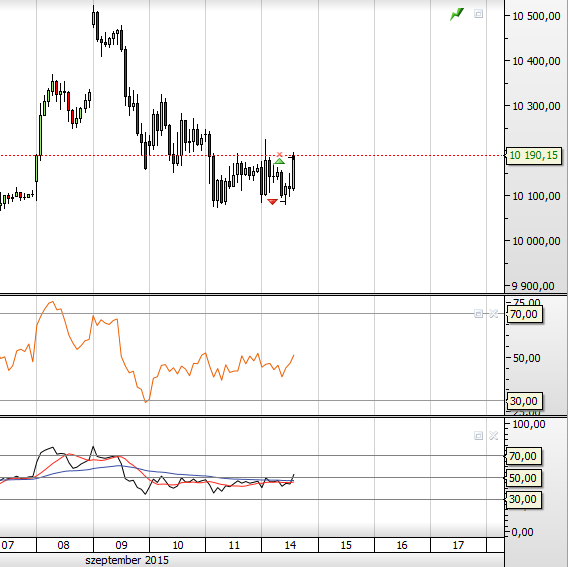Close the orange RSI indicator panel
568x567 pixels.
[x=493, y=314]
